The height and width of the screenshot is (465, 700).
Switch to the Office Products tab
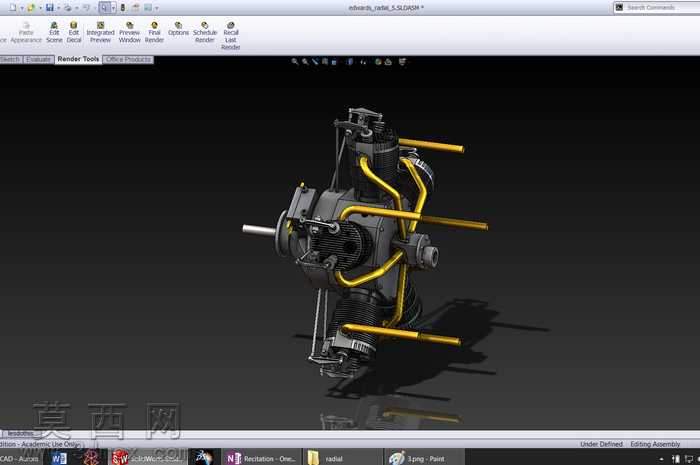click(128, 59)
